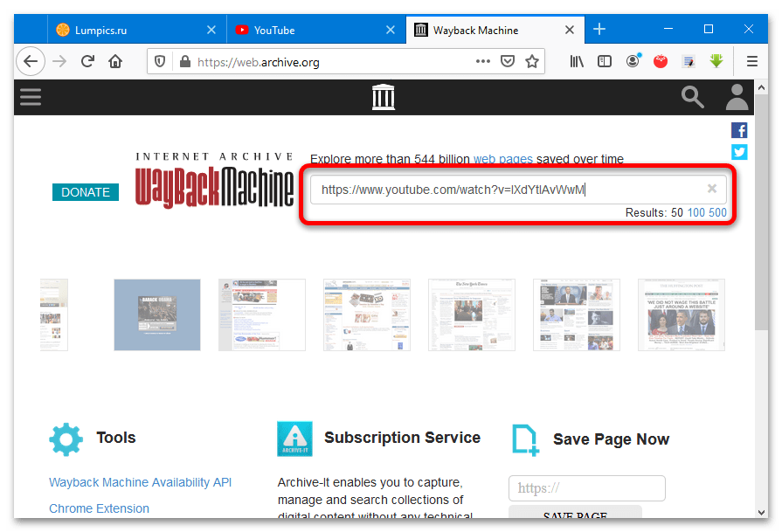
Task: Open the Wayback Machine hamburger menu
Action: 31,96
